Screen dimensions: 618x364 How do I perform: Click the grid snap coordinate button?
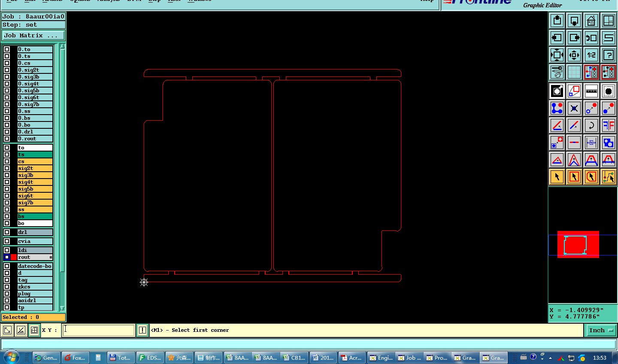pyautogui.click(x=34, y=330)
